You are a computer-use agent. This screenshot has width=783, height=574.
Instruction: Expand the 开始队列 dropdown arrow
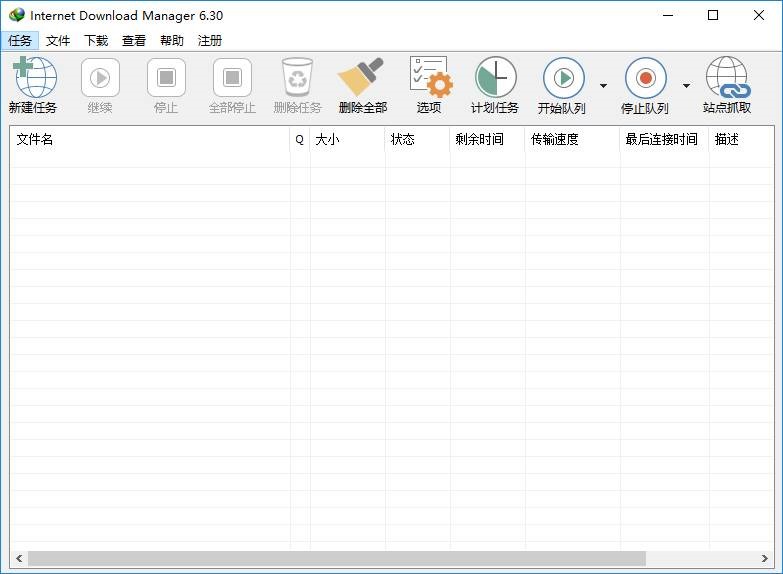tap(603, 86)
